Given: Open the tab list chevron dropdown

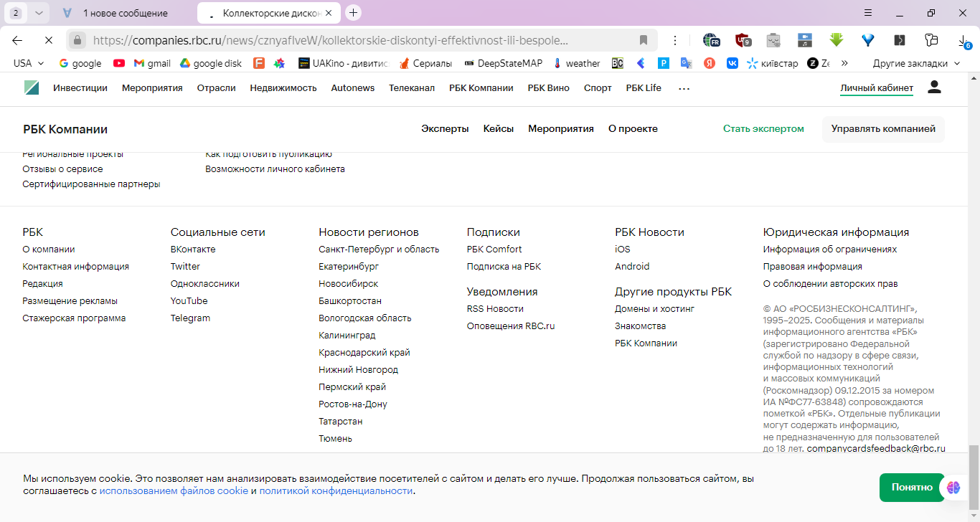Looking at the screenshot, I should pyautogui.click(x=39, y=13).
